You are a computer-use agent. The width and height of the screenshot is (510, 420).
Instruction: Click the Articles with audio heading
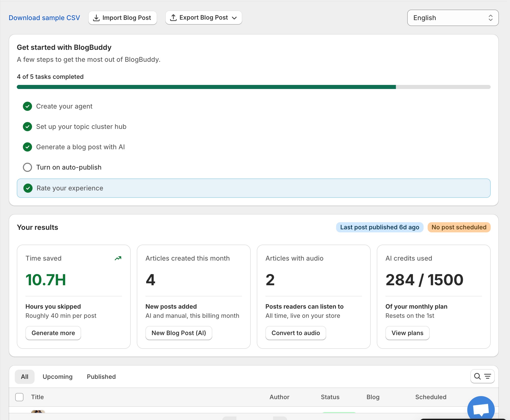(294, 258)
